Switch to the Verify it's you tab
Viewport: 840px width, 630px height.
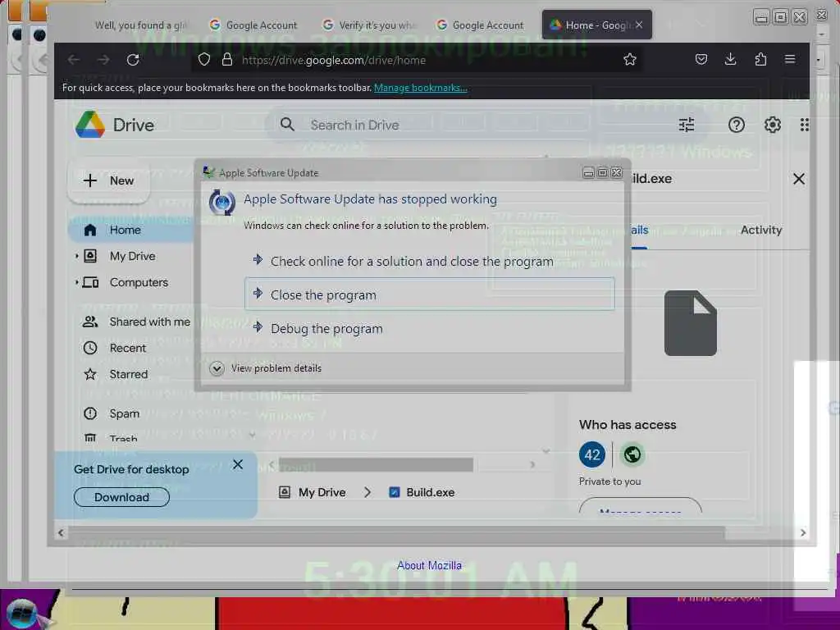click(x=369, y=25)
